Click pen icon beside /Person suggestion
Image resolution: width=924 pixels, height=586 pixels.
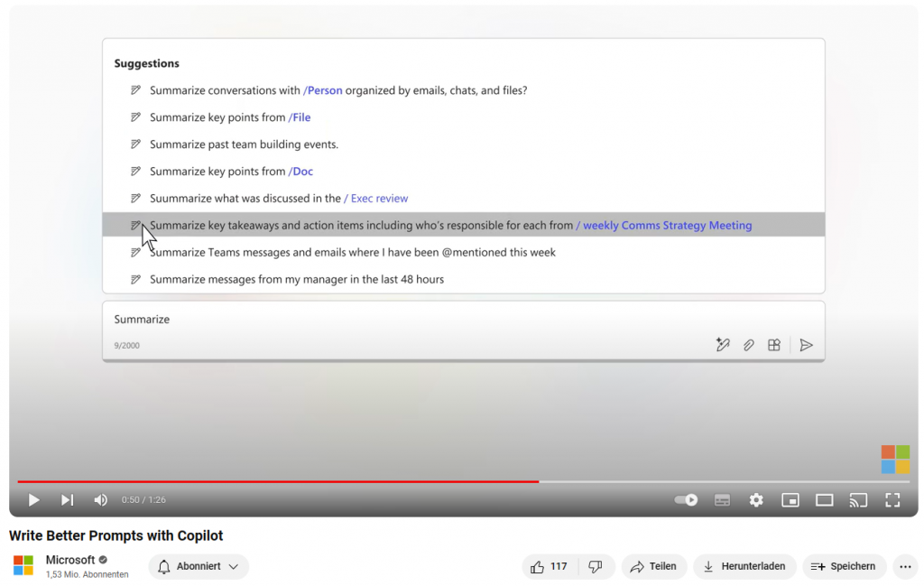pos(135,90)
